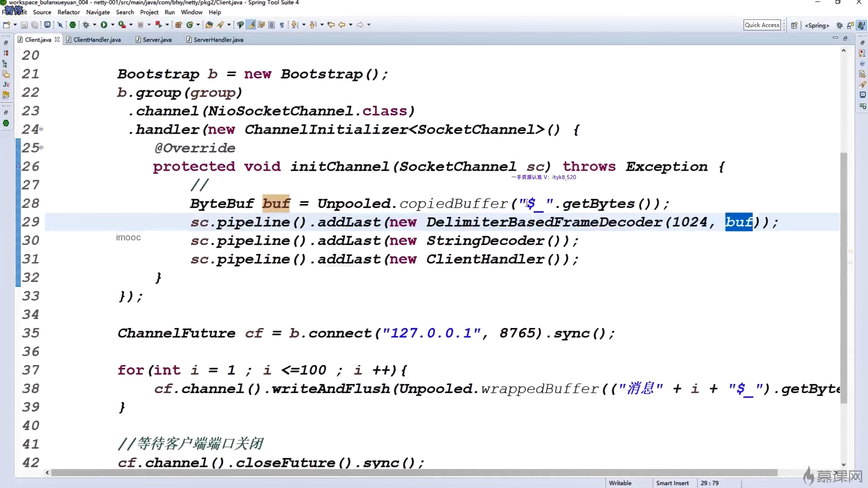This screenshot has height=488, width=868.
Task: Click the Last Edit Location icon
Action: click(331, 25)
